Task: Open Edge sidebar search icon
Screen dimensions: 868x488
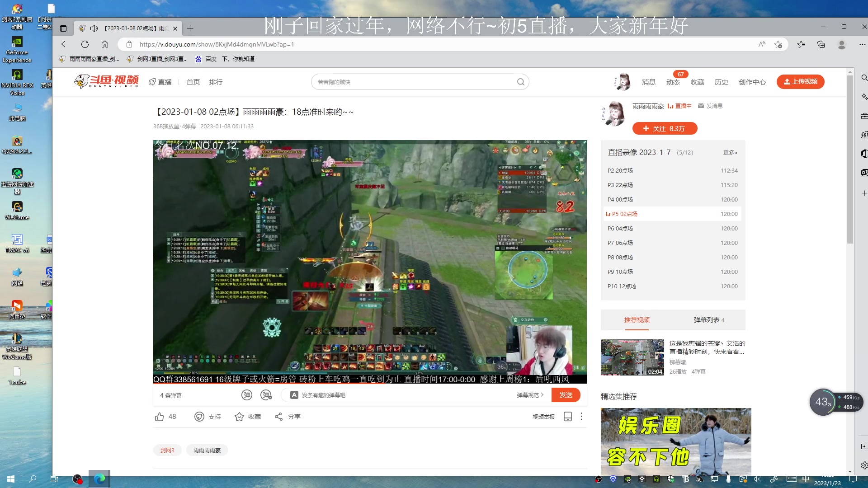Action: 864,78
